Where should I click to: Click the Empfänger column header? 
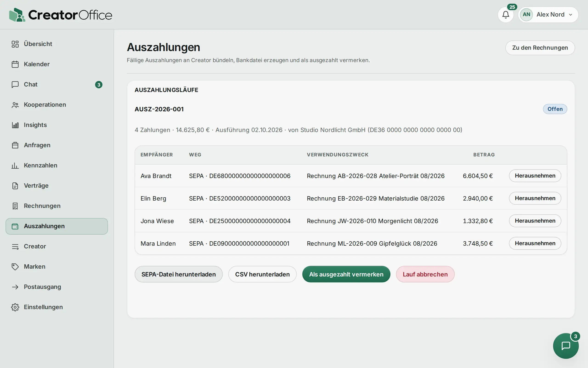pyautogui.click(x=157, y=155)
